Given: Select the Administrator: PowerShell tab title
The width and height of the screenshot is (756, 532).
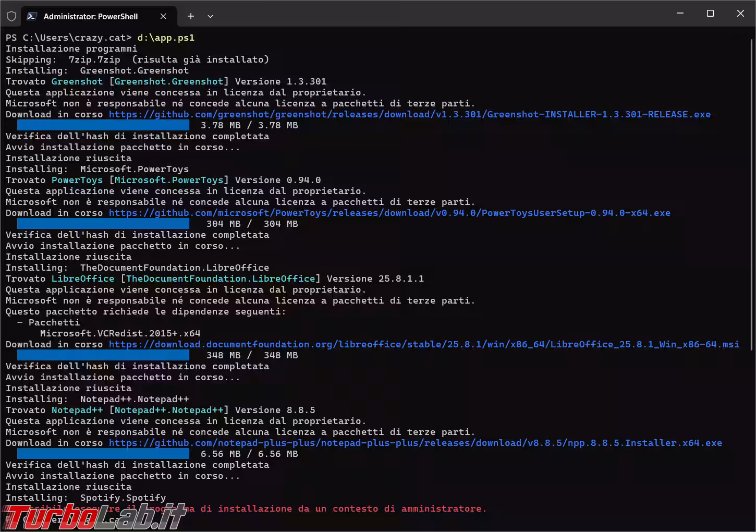Looking at the screenshot, I should click(x=91, y=16).
